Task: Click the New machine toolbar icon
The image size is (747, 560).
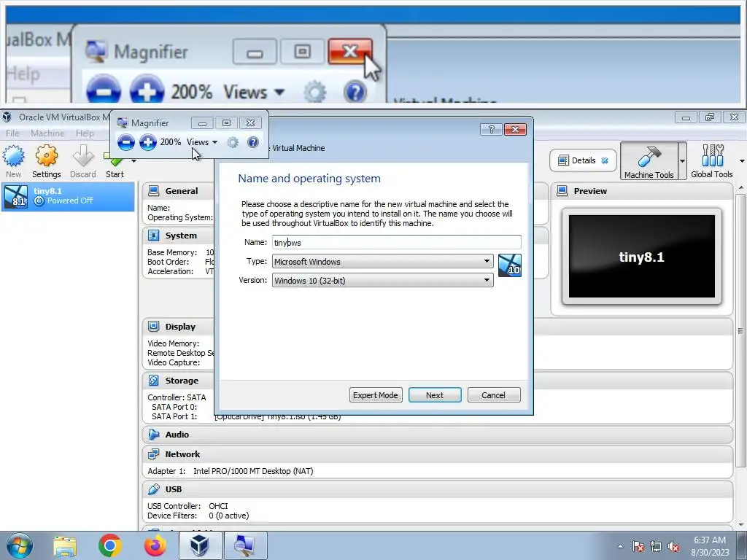Action: [13, 161]
